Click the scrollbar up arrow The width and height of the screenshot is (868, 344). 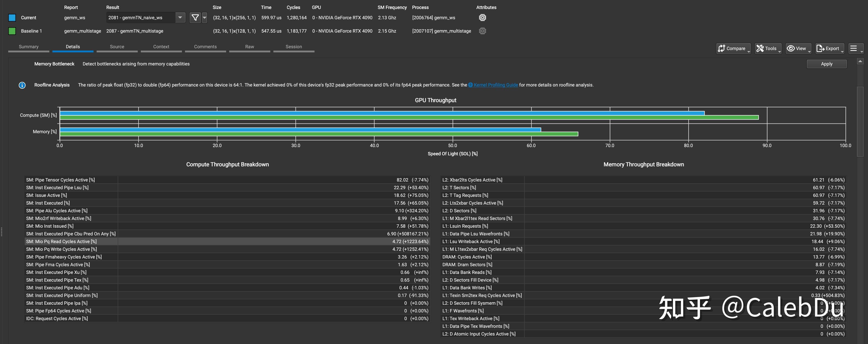click(x=860, y=61)
